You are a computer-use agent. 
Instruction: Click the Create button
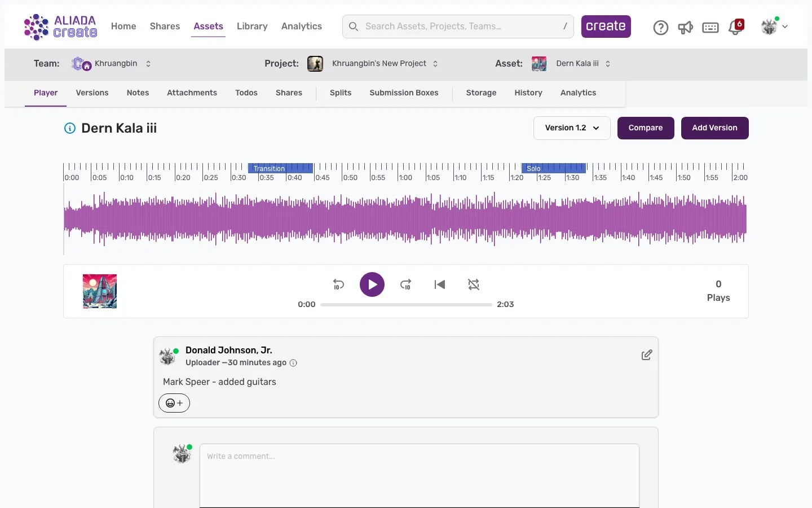(x=606, y=26)
